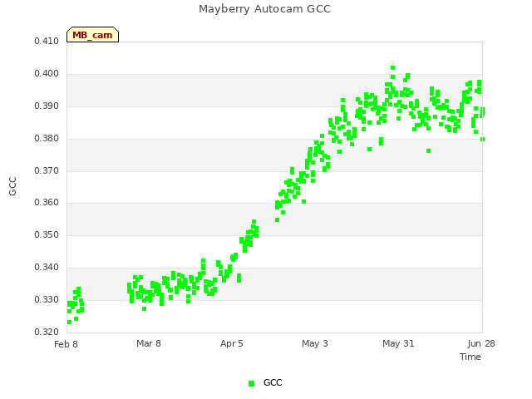
Task: Click the 0.390 y-axis value
Action: pyautogui.click(x=47, y=106)
